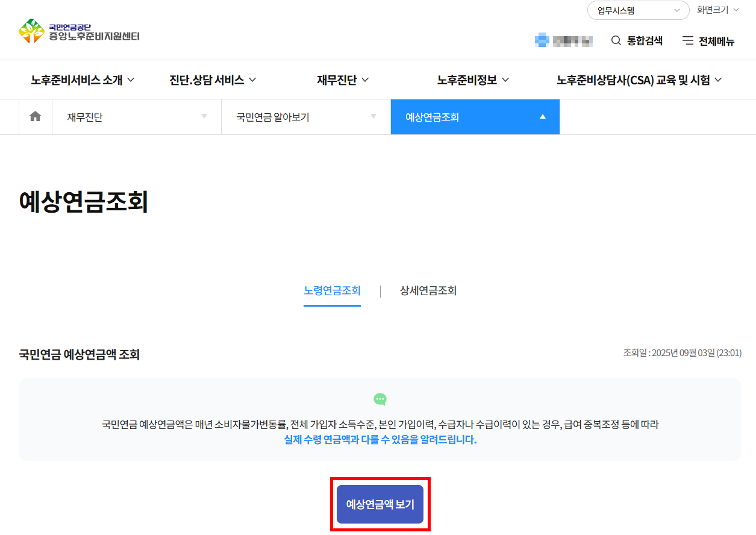Expand the 국민연금 알아보기 breadcrumb selector

tap(305, 116)
